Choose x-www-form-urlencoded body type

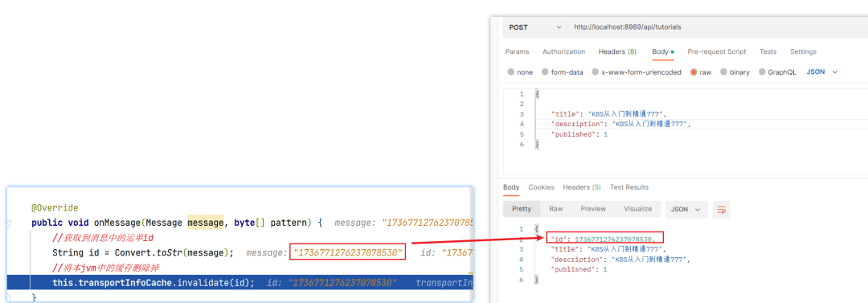tap(596, 72)
